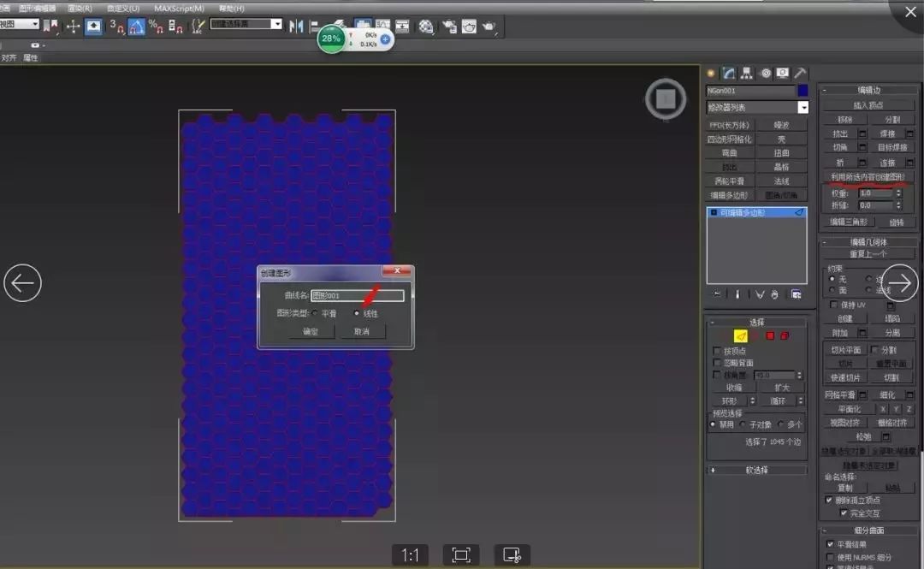Click the pin stack icon below modifier stack
The width and height of the screenshot is (924, 569).
(717, 294)
